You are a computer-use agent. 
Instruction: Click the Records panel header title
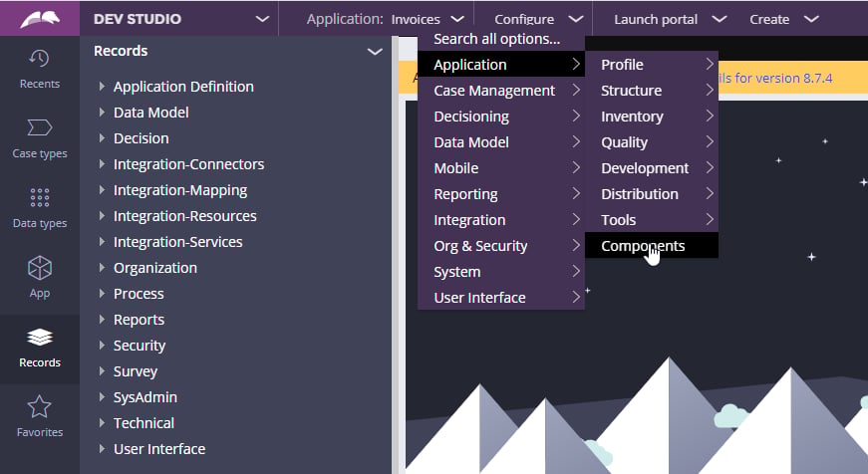click(x=121, y=51)
